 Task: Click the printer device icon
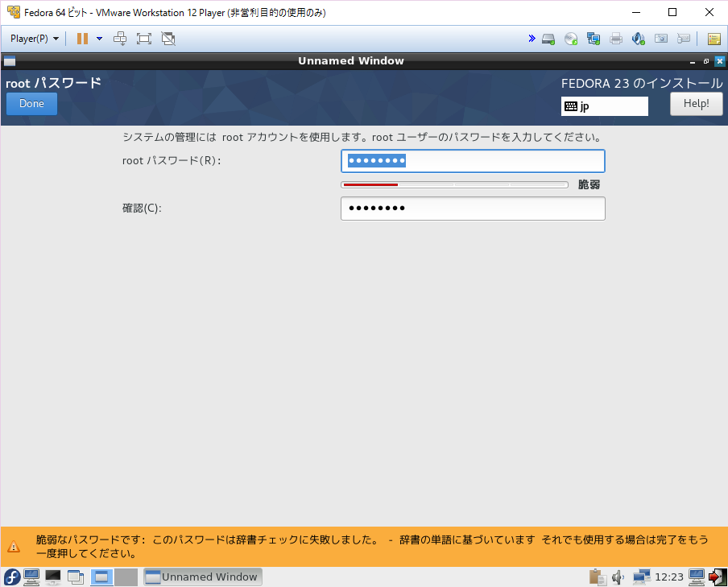point(615,38)
